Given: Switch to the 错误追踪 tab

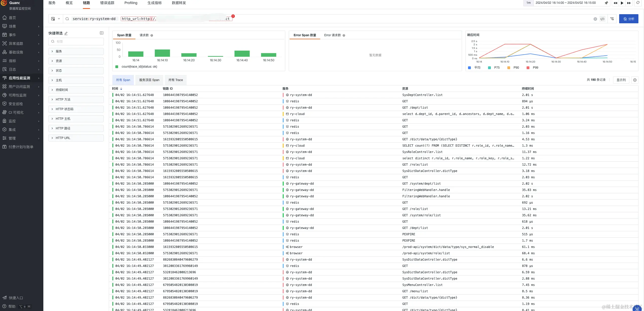Looking at the screenshot, I should pos(107,3).
